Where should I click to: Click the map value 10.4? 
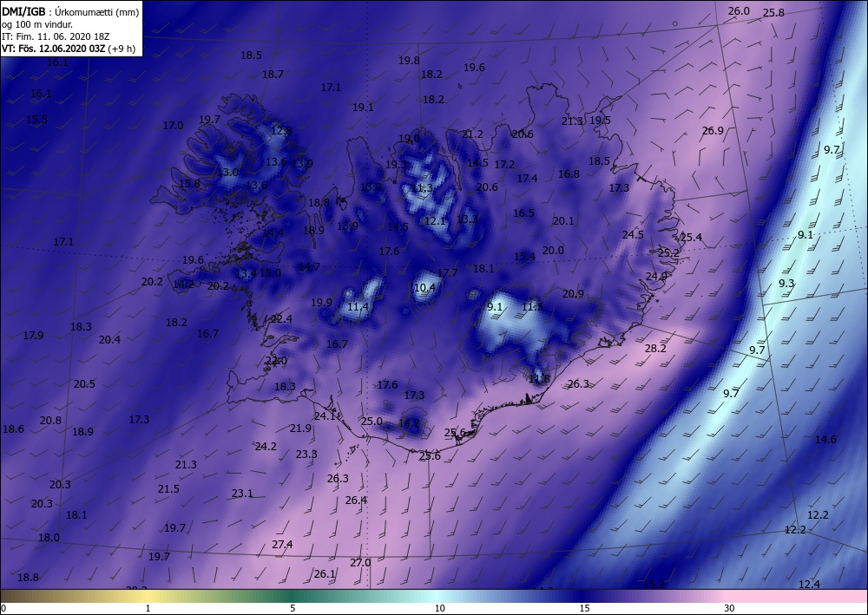(x=424, y=288)
